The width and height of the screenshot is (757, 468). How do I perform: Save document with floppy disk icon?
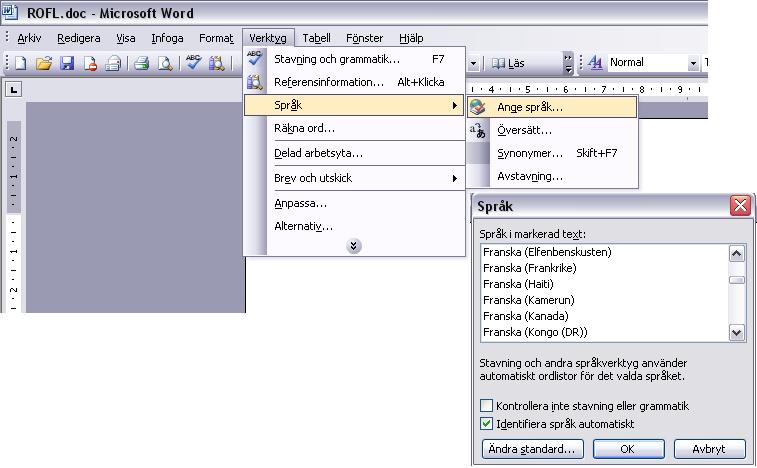click(67, 63)
